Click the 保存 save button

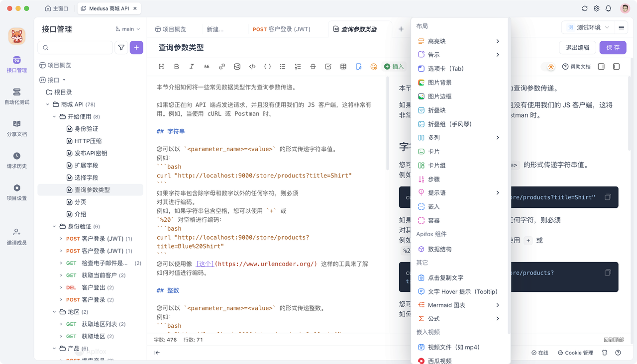click(x=613, y=48)
